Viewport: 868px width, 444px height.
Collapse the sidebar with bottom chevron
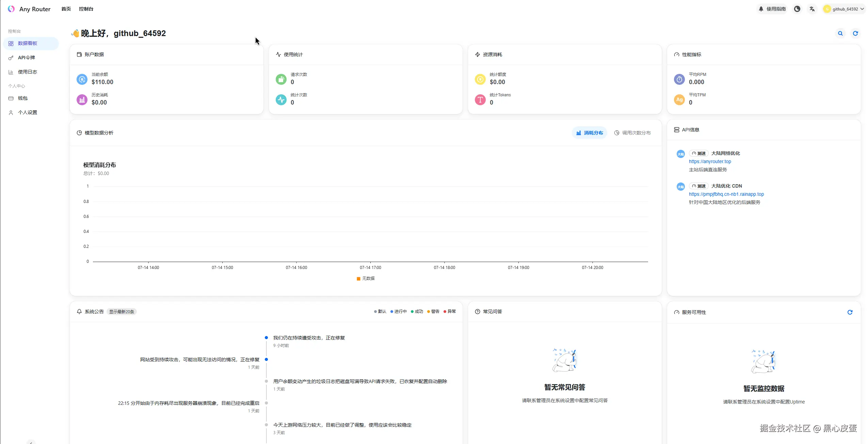pyautogui.click(x=31, y=442)
